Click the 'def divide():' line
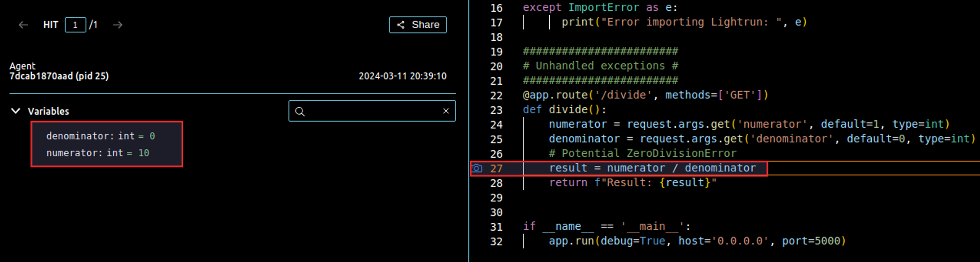The width and height of the screenshot is (980, 262). tap(564, 110)
